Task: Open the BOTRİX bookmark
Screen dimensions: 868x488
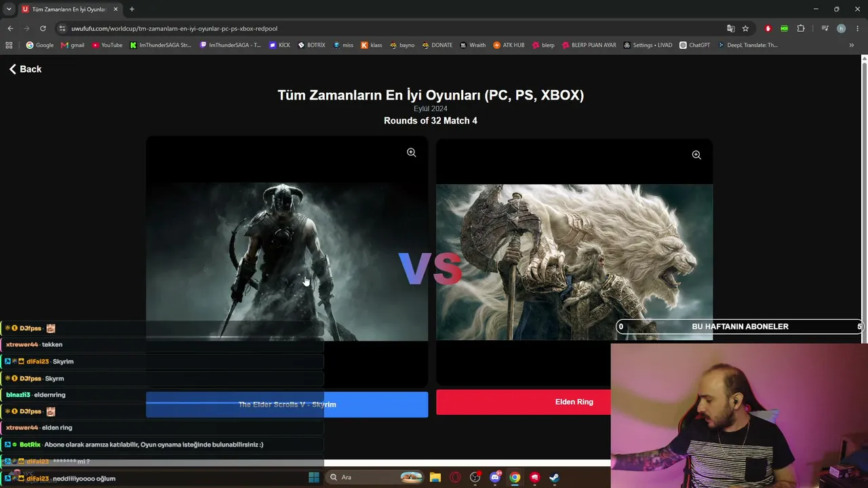Action: point(311,45)
